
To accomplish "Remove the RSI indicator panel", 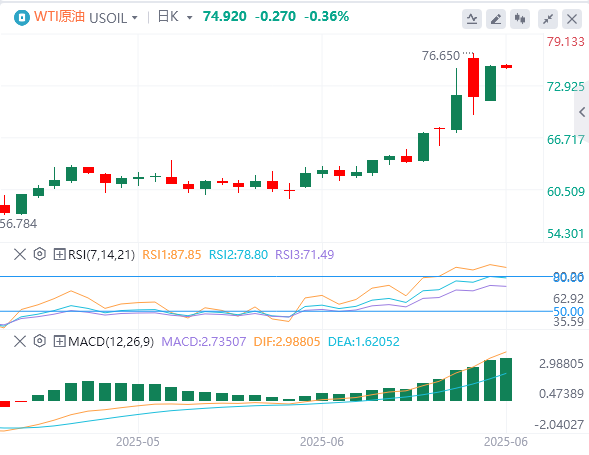I will (20, 254).
